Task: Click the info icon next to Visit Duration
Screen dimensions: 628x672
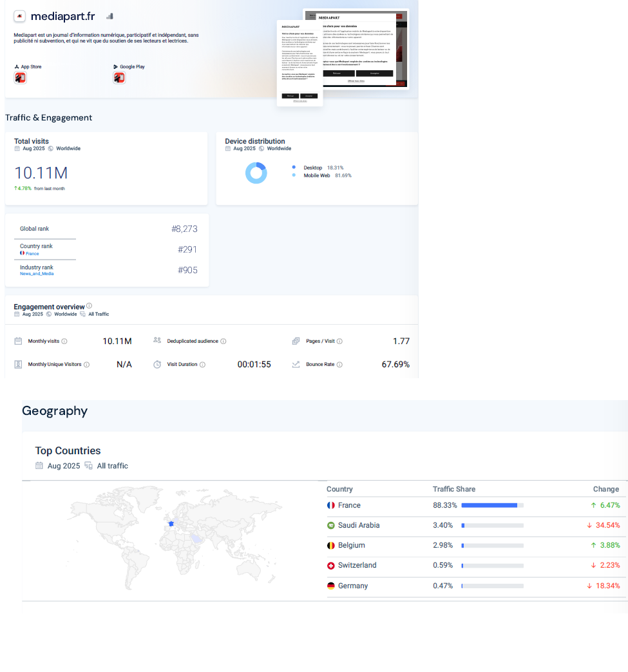Action: (x=202, y=365)
